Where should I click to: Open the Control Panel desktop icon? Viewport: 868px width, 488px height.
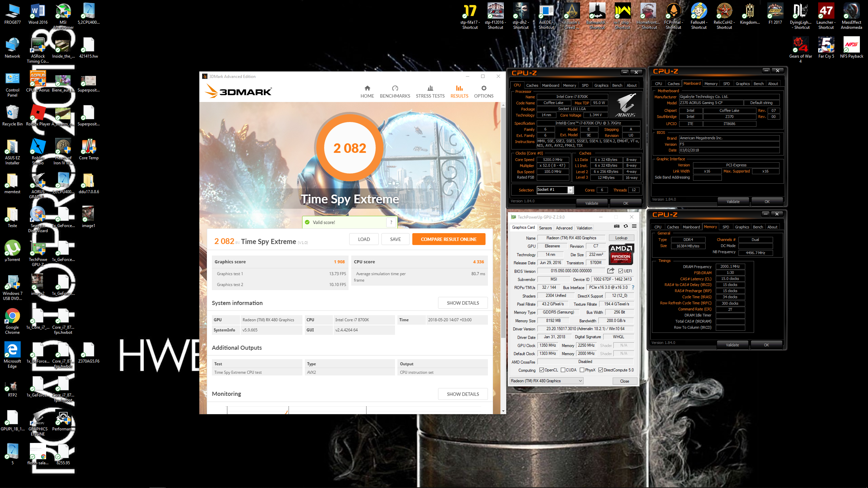13,84
